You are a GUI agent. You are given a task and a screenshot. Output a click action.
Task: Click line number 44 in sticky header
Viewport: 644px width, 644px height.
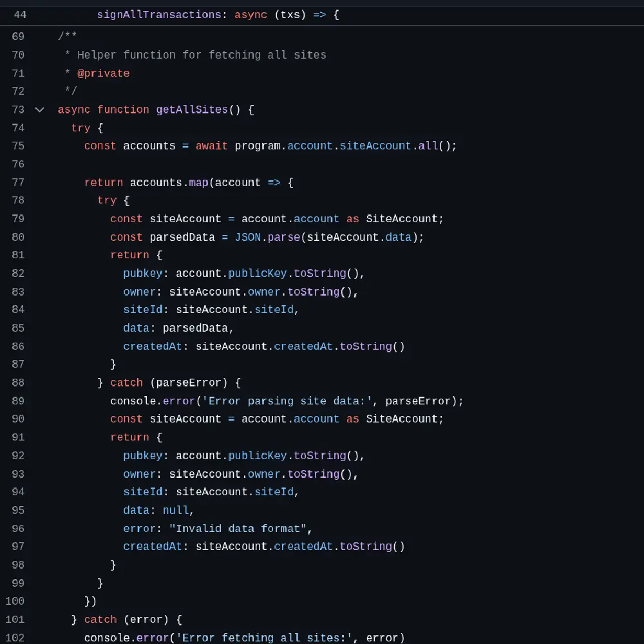click(x=19, y=14)
